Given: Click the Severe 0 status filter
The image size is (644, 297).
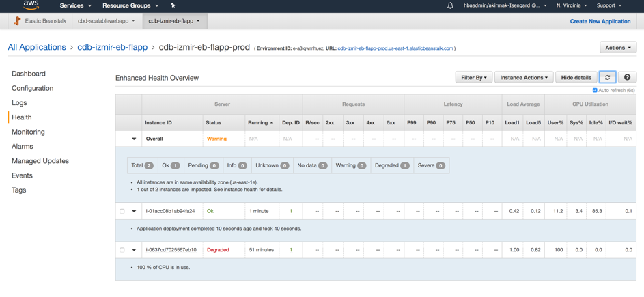Looking at the screenshot, I should click(x=431, y=165).
